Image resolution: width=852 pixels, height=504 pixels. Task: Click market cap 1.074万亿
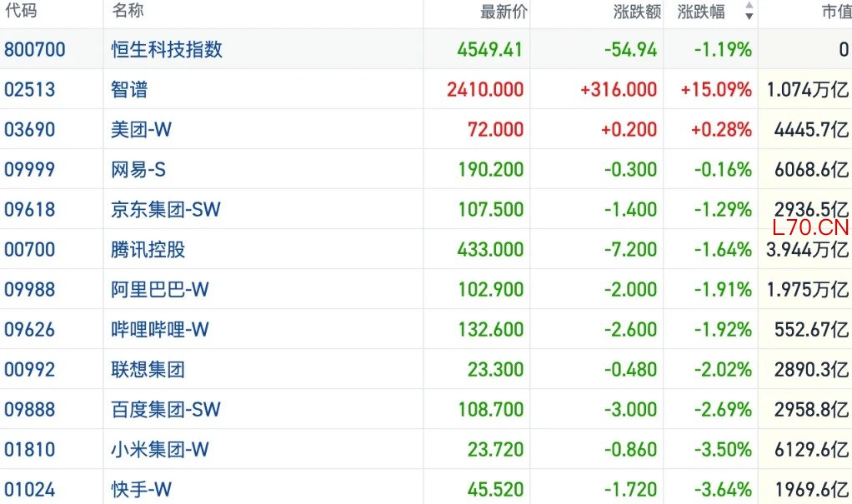coord(808,90)
